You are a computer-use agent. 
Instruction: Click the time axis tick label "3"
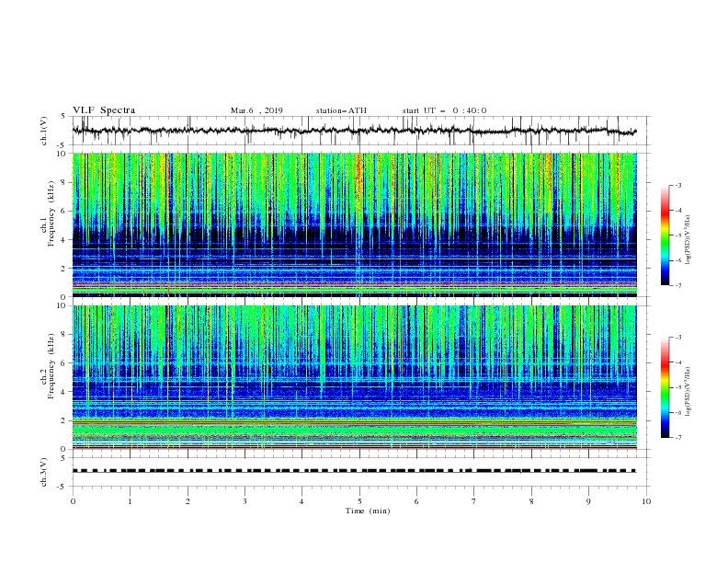pyautogui.click(x=245, y=501)
